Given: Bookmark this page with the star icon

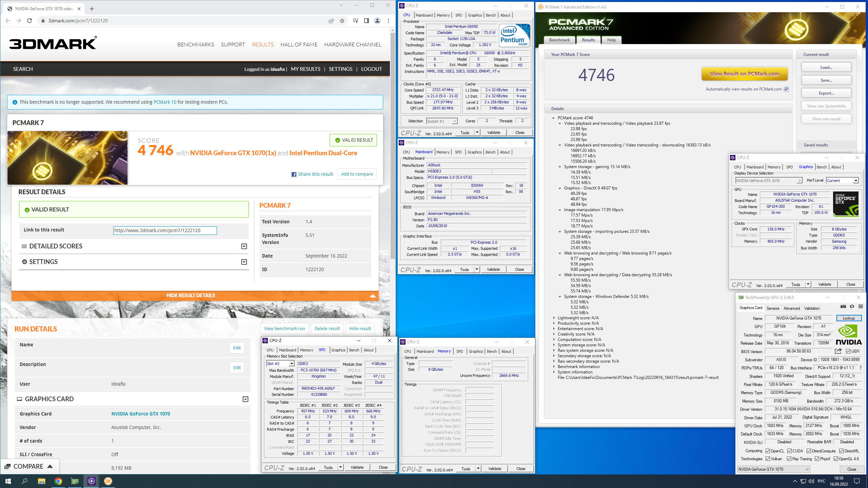Looking at the screenshot, I should [x=342, y=21].
